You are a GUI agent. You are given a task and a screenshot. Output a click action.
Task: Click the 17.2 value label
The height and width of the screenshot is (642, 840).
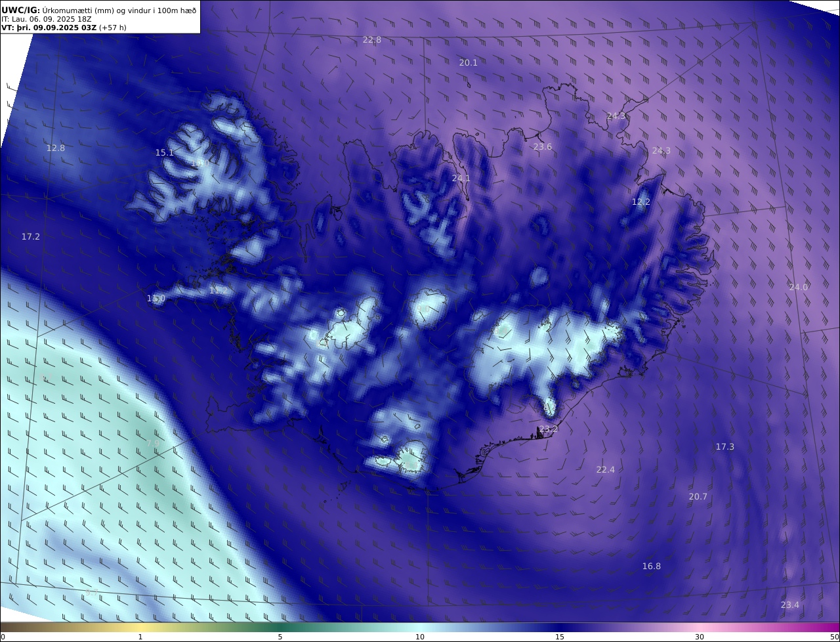click(x=31, y=237)
